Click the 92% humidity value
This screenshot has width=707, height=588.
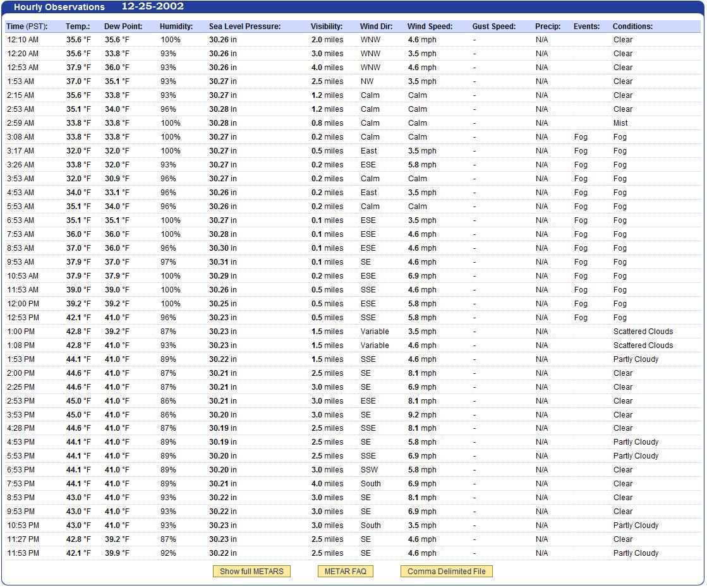coord(168,553)
